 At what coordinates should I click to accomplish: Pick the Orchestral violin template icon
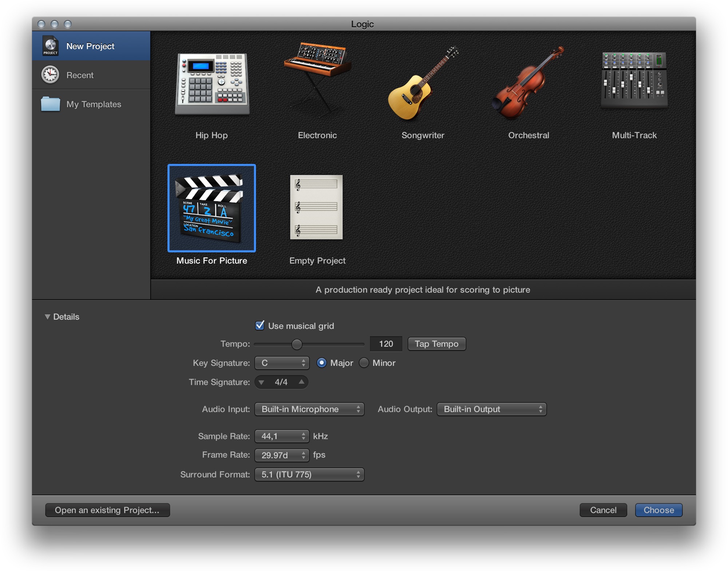[x=528, y=83]
